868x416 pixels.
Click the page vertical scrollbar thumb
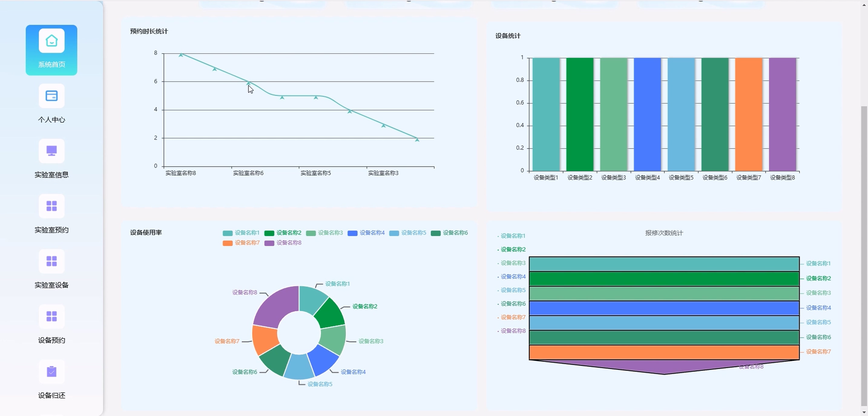[864, 256]
